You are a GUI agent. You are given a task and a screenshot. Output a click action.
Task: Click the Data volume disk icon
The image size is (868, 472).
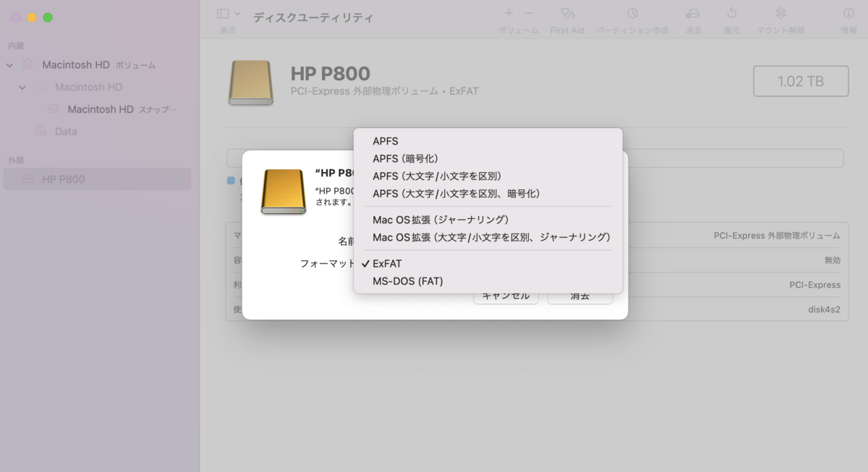[41, 132]
